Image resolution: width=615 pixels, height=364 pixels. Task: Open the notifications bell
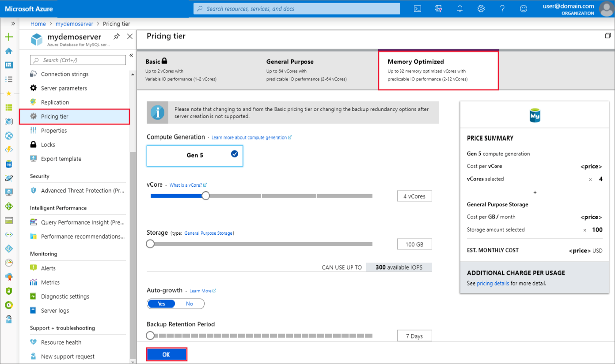459,9
